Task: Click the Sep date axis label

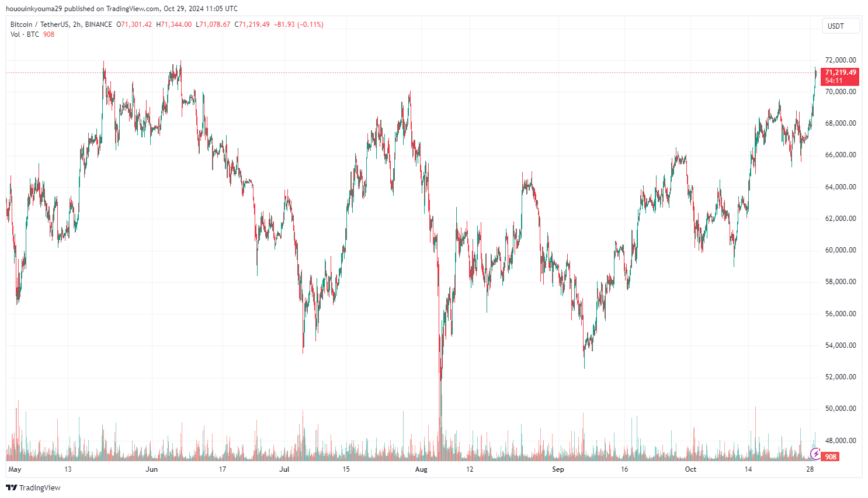Action: pyautogui.click(x=558, y=469)
